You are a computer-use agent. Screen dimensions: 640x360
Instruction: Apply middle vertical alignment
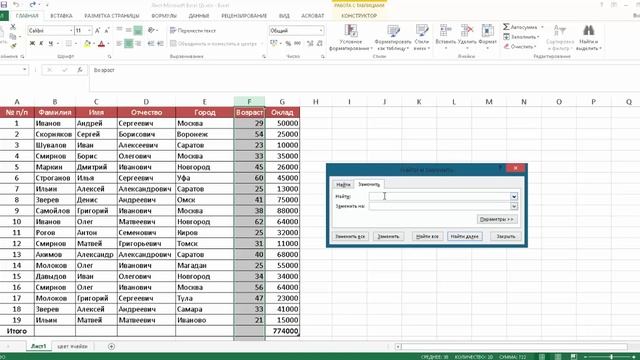[x=129, y=31]
